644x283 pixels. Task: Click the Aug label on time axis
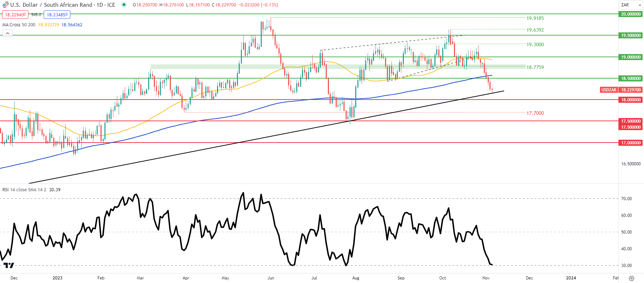356,278
